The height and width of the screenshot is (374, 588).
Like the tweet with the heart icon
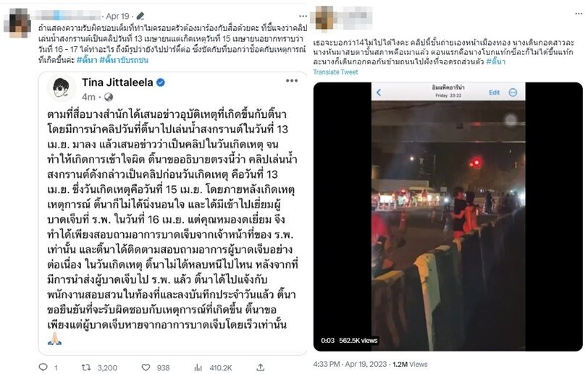(146, 367)
